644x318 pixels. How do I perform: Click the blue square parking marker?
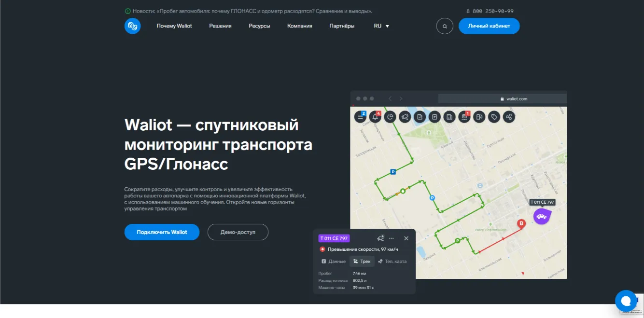tap(392, 171)
